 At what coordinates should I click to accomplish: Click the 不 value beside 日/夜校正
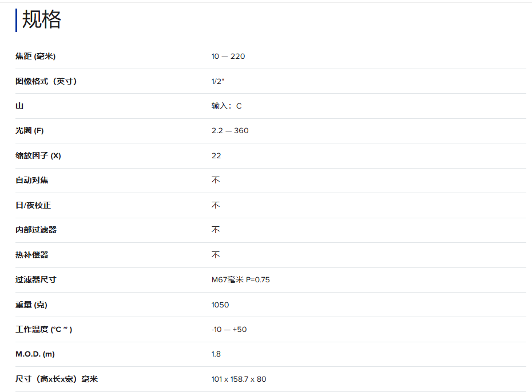point(216,205)
